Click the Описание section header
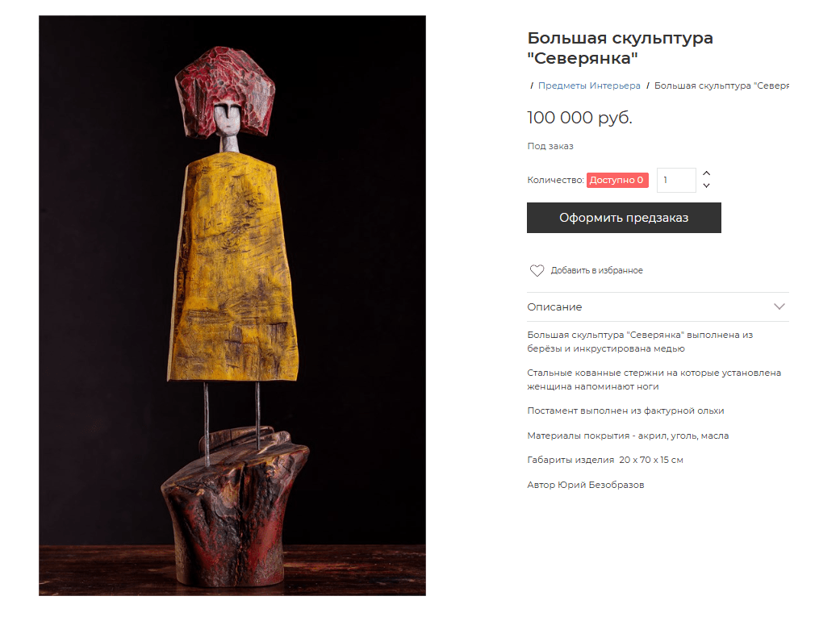The width and height of the screenshot is (840, 617). [x=658, y=307]
